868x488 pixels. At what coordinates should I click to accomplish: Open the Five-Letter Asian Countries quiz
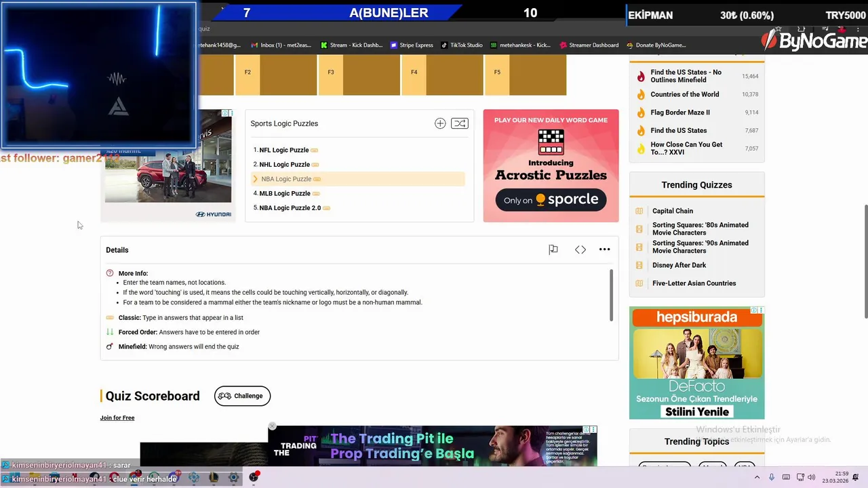tap(694, 283)
